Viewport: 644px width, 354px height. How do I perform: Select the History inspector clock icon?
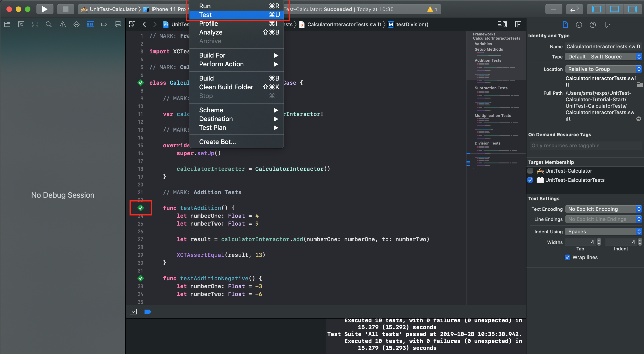point(579,25)
